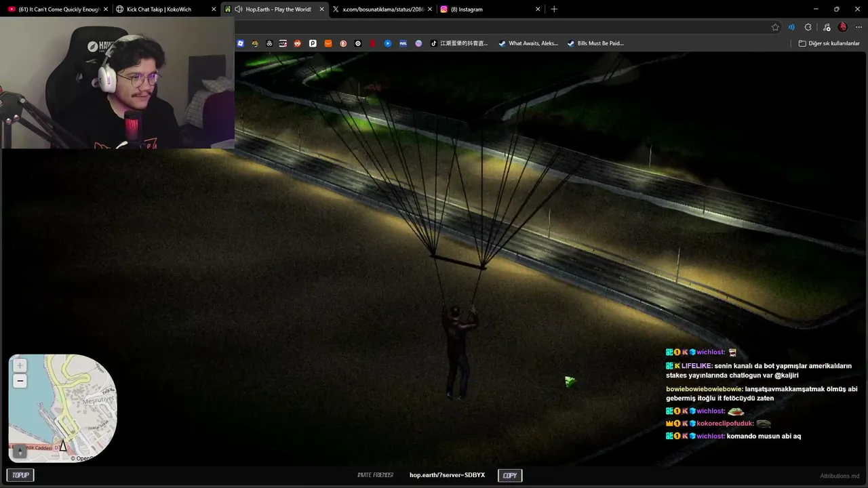868x488 pixels.
Task: Select the hop.earth/?server=SDBYX invite text
Action: 447,475
